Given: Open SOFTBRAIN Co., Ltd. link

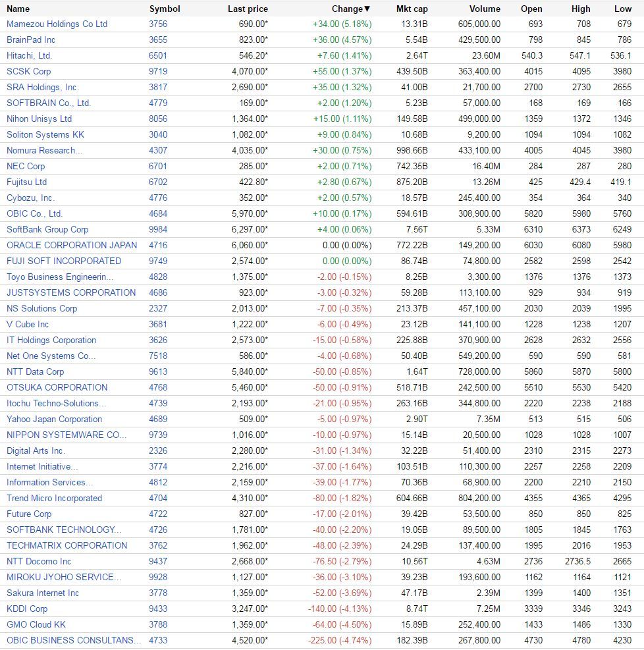Looking at the screenshot, I should pos(49,103).
